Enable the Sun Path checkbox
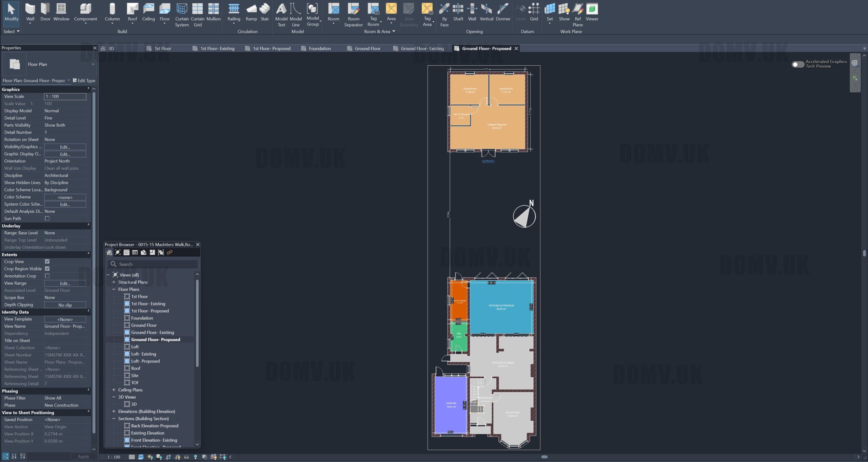The height and width of the screenshot is (462, 868). 47,218
